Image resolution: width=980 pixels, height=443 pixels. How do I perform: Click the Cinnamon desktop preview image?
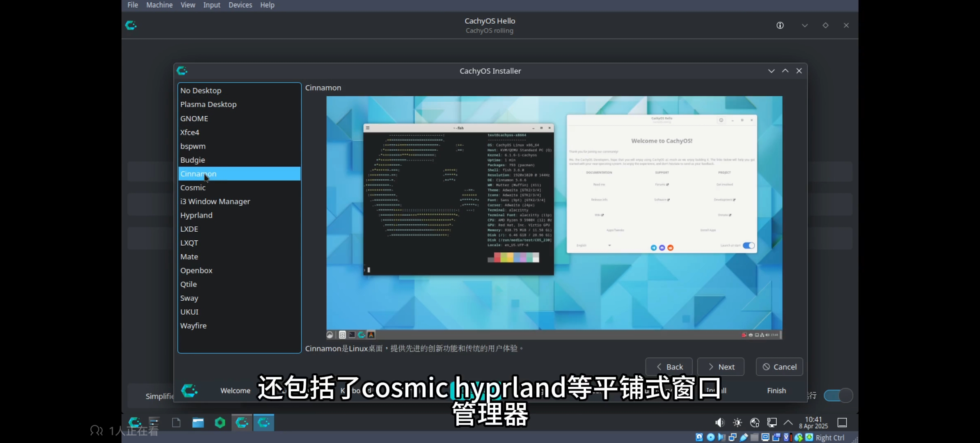554,218
